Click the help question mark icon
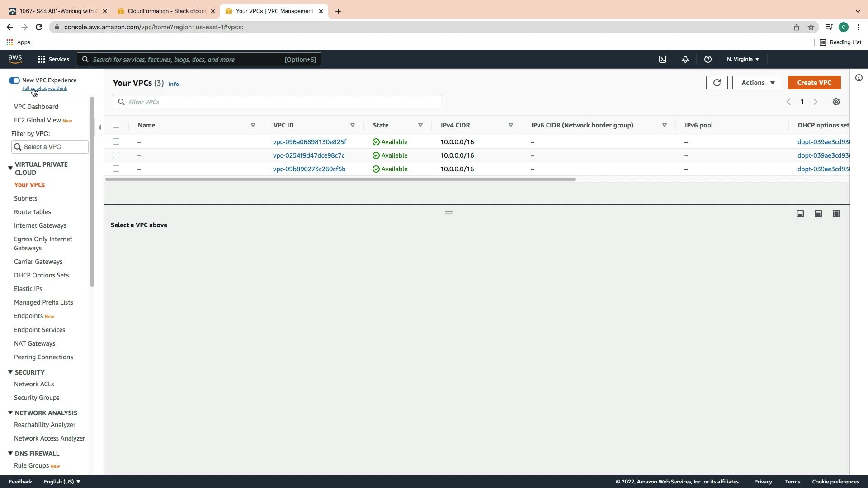Image resolution: width=868 pixels, height=488 pixels. tap(708, 59)
